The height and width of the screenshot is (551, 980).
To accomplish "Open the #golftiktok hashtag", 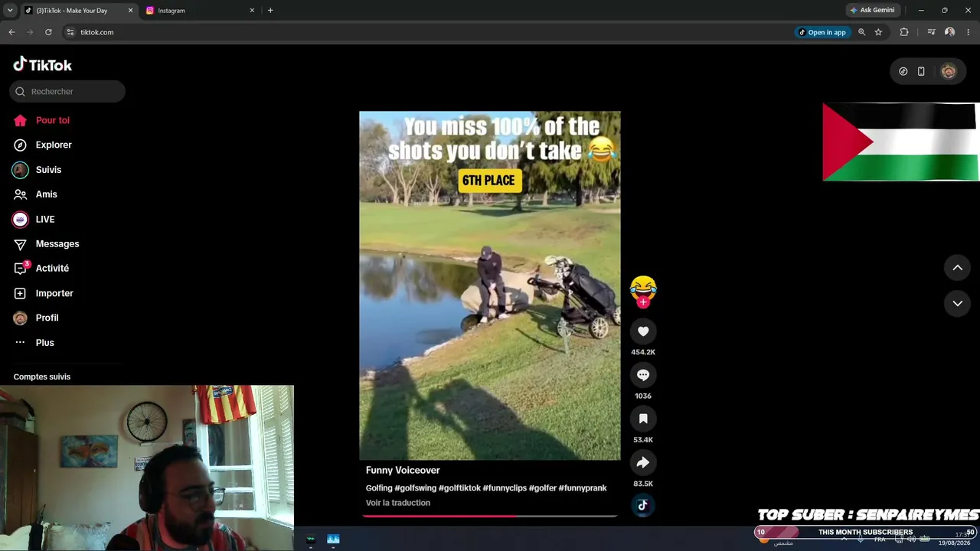I will (x=459, y=488).
